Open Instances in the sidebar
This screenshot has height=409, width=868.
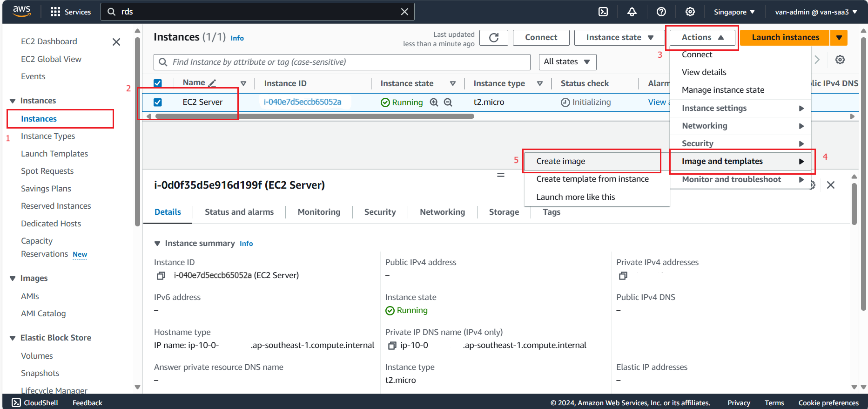point(39,119)
